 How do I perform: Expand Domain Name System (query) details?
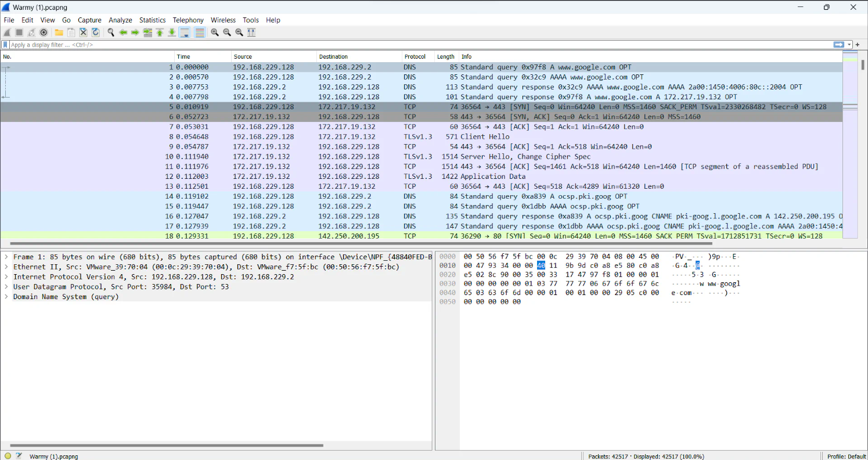(6, 297)
